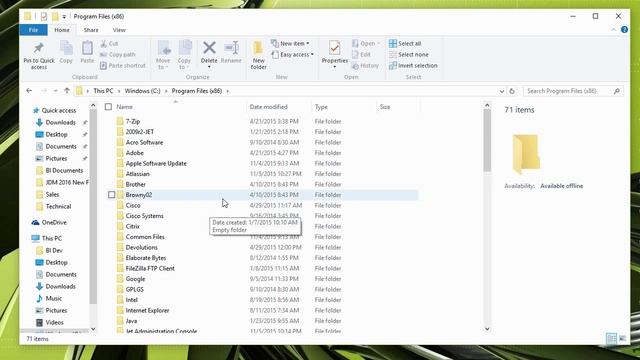Click Select all
The image size is (640, 360).
[405, 43]
